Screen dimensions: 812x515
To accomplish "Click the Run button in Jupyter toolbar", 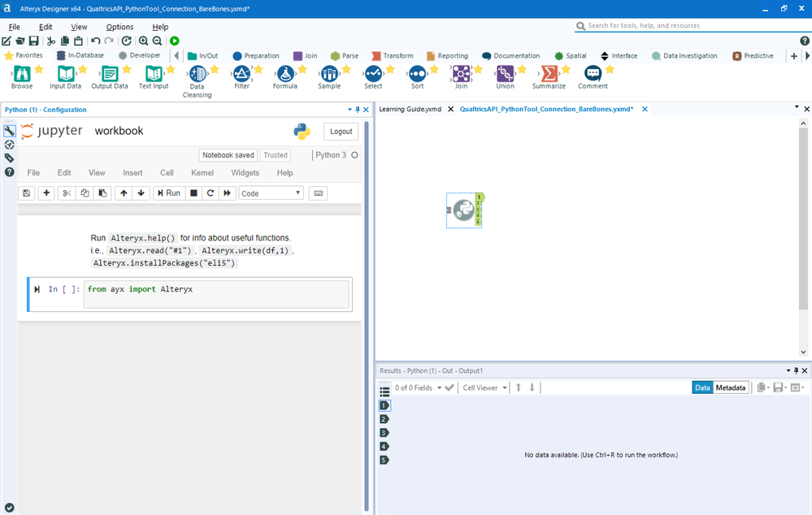I will (169, 193).
